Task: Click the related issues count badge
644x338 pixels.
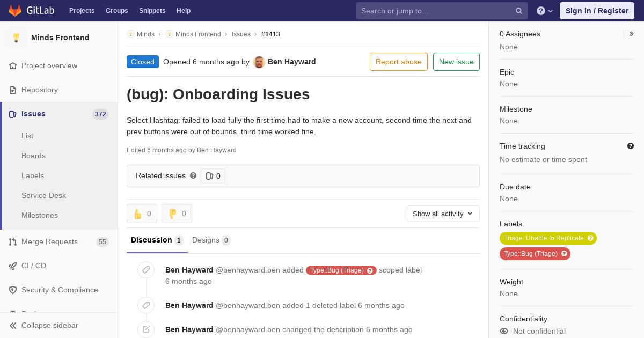Action: [213, 176]
